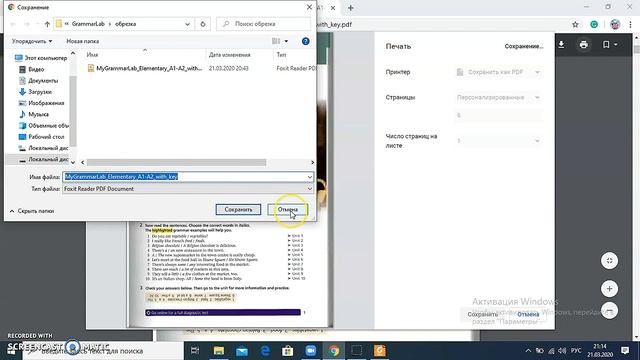The height and width of the screenshot is (360, 640).
Task: Open the notification center icon
Action: click(x=625, y=351)
